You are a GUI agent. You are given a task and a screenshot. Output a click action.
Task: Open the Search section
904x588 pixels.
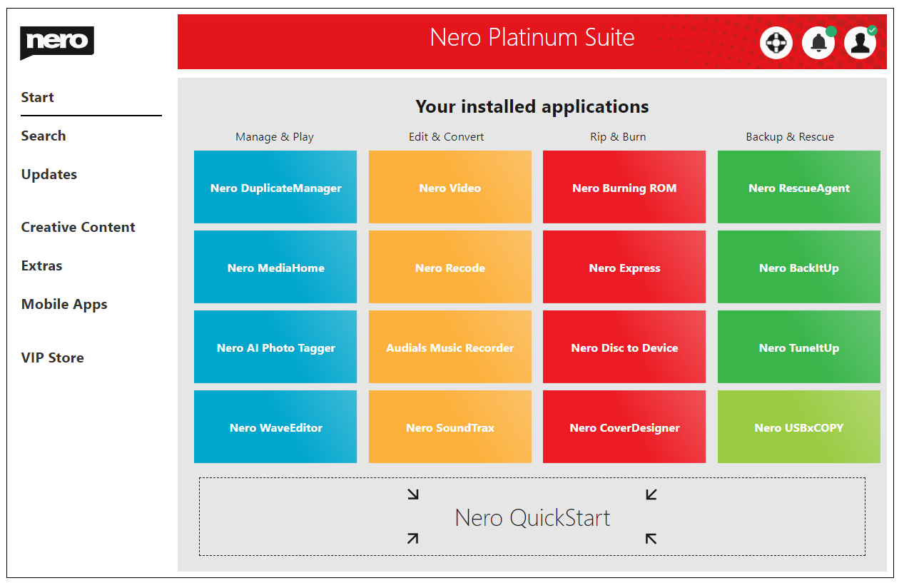pos(44,136)
